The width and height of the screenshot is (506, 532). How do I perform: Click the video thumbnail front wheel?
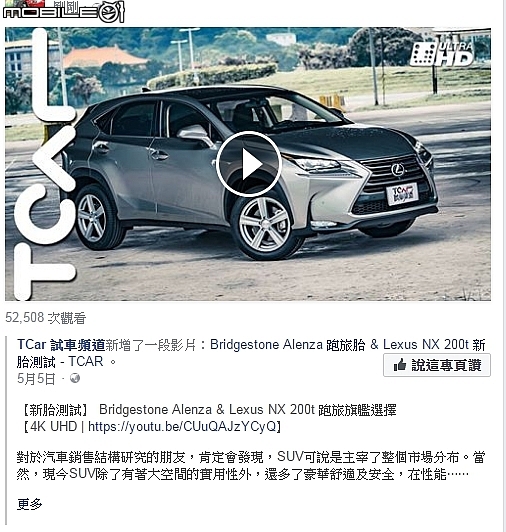coord(265,226)
